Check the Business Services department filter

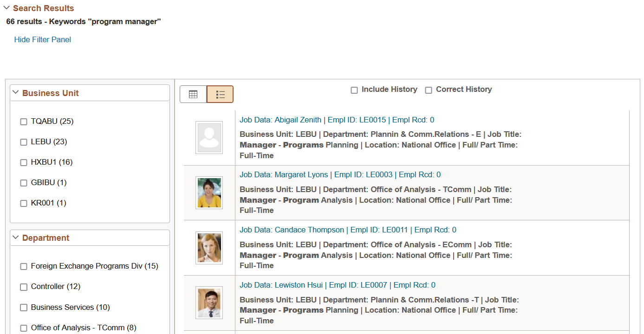tap(24, 308)
